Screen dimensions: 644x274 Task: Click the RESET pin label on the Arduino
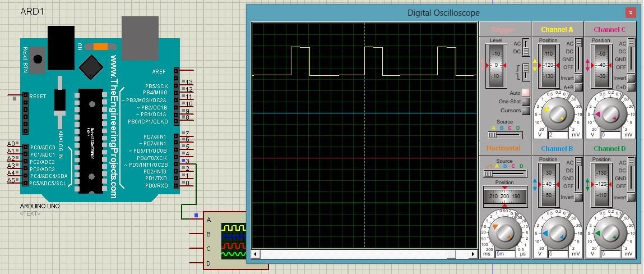click(38, 96)
